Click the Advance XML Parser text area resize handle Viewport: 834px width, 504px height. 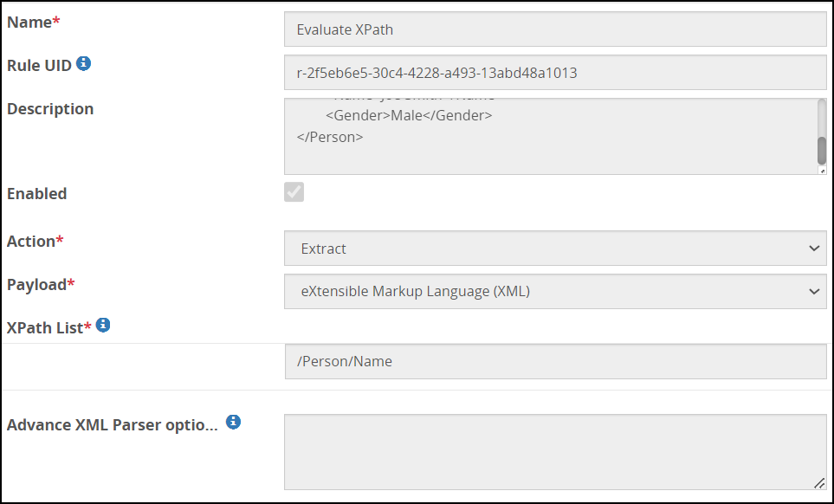click(x=819, y=484)
